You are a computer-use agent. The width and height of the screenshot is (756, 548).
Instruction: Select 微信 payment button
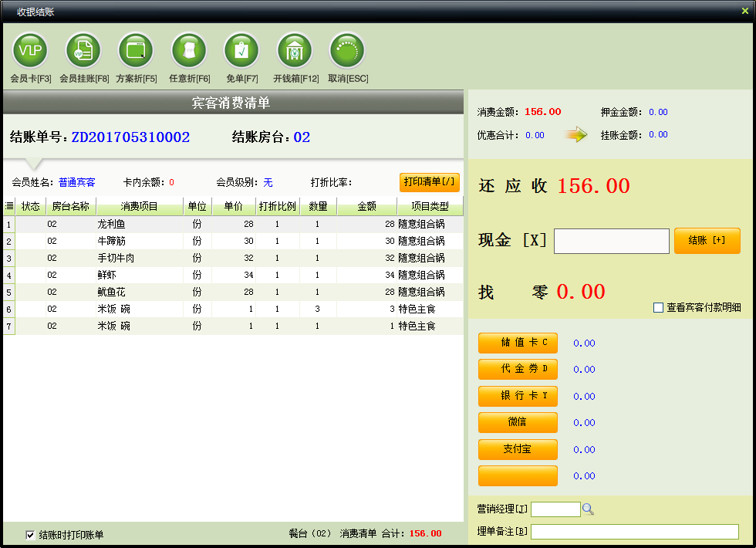pyautogui.click(x=518, y=422)
